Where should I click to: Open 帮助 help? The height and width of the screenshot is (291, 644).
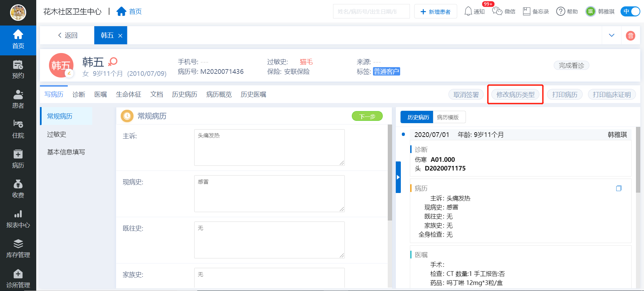point(567,11)
